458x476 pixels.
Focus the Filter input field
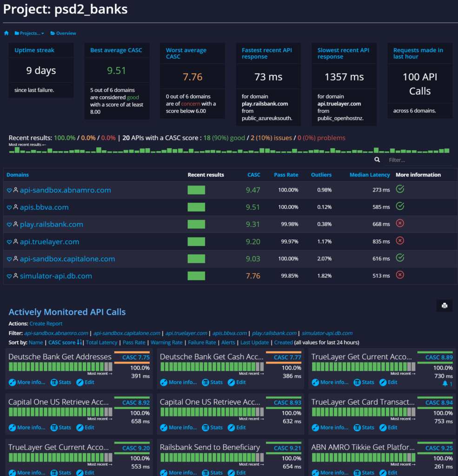(418, 160)
